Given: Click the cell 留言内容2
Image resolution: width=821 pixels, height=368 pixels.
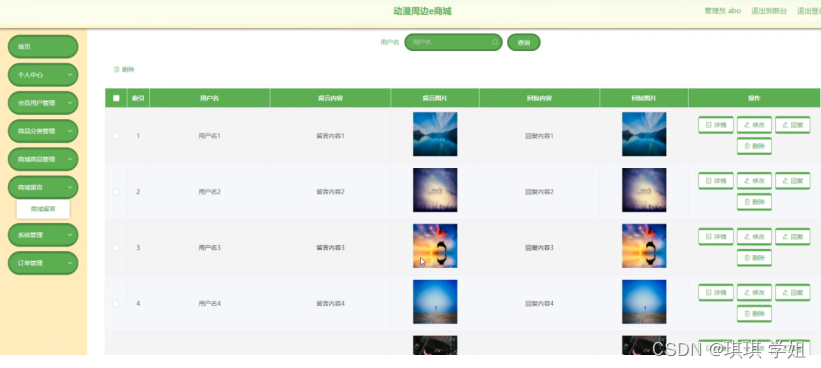Looking at the screenshot, I should point(330,192).
